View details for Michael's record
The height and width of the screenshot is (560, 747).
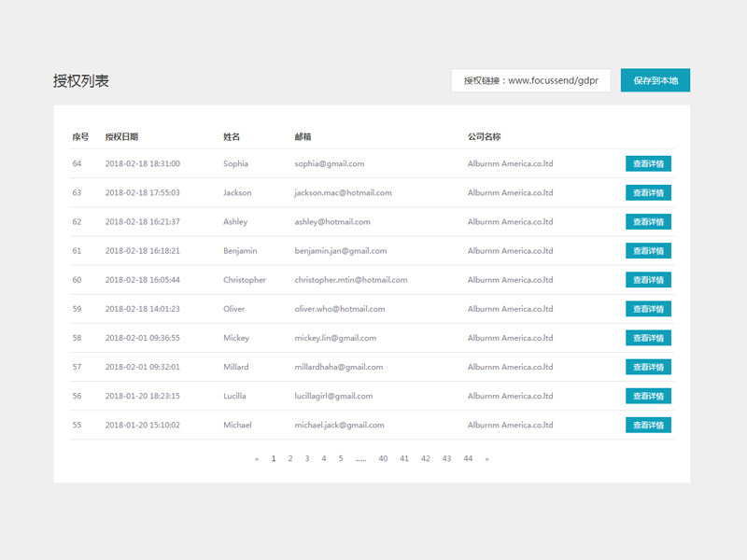point(648,425)
